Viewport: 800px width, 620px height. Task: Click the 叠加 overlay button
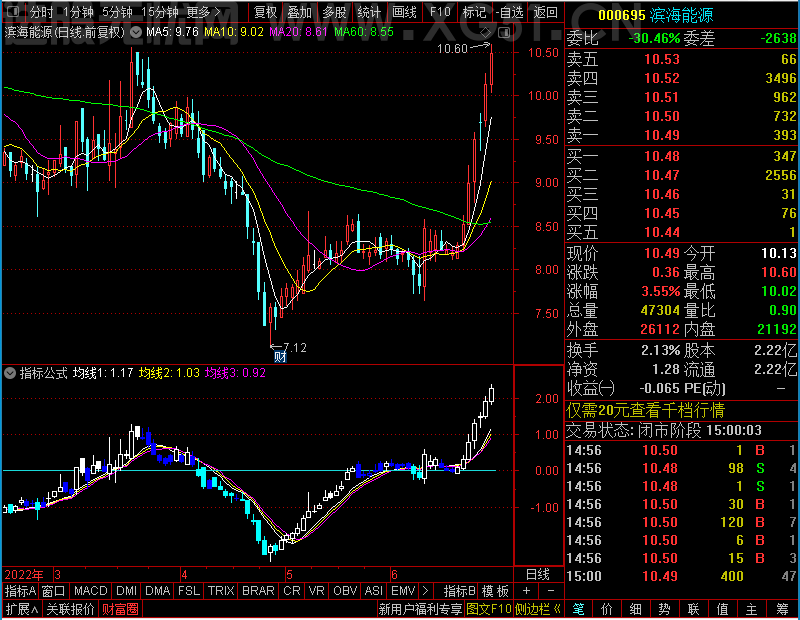(299, 12)
